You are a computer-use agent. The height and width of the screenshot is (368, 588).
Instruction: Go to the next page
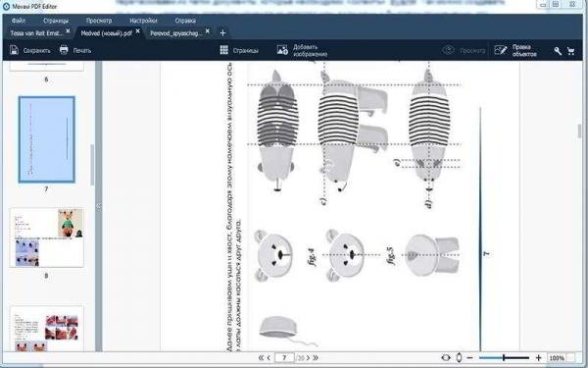pyautogui.click(x=309, y=358)
